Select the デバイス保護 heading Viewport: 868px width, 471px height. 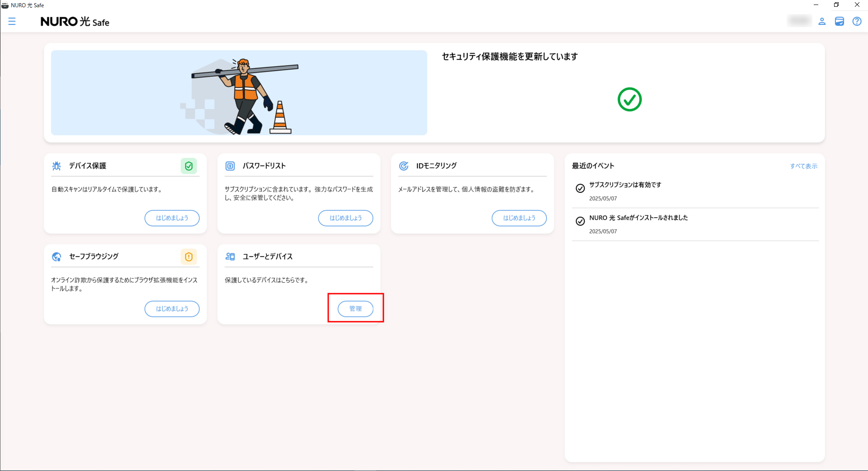(x=88, y=166)
